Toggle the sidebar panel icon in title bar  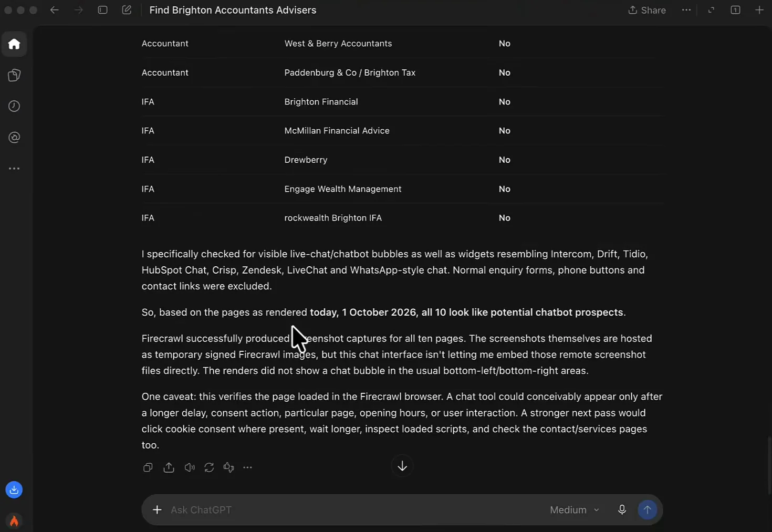(x=103, y=10)
